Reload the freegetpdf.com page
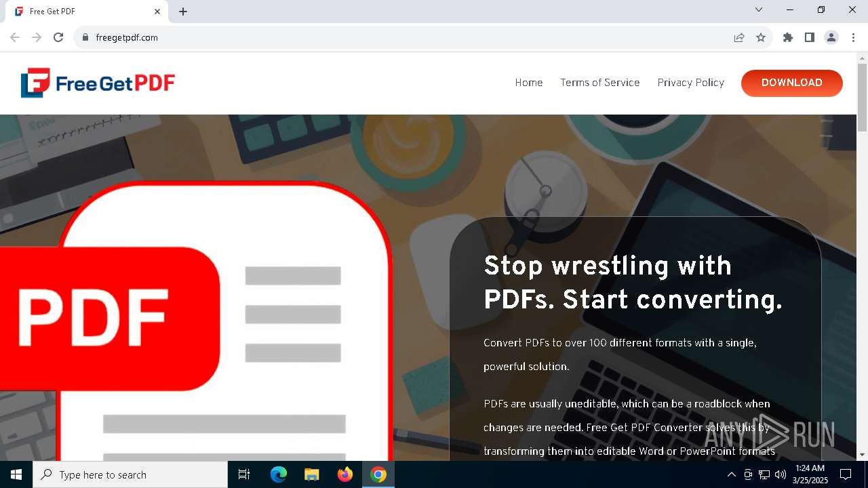The height and width of the screenshot is (488, 868). coord(58,37)
